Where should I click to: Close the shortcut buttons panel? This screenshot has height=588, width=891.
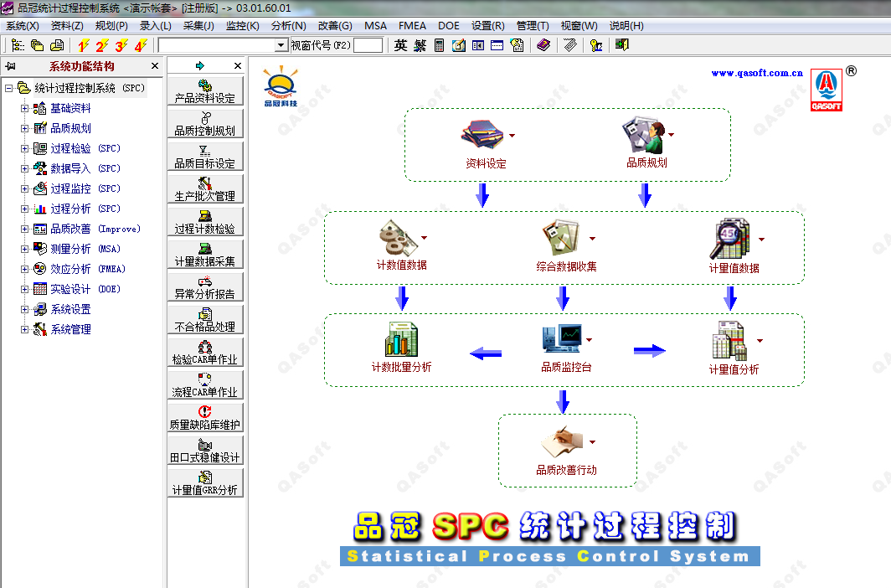pos(238,66)
